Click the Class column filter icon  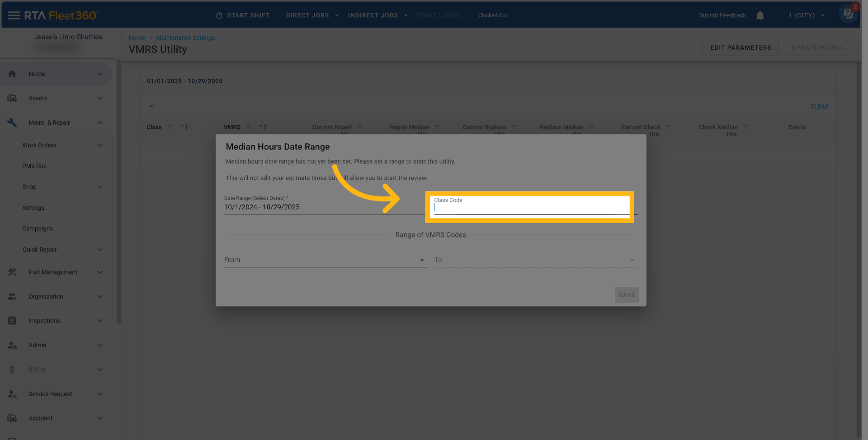[x=170, y=127]
